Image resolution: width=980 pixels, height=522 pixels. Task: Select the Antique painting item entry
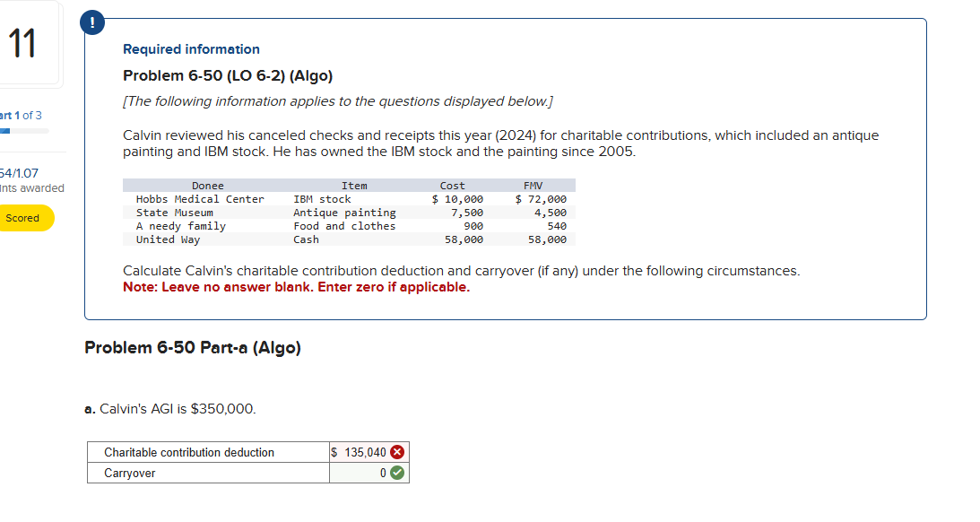coord(345,213)
